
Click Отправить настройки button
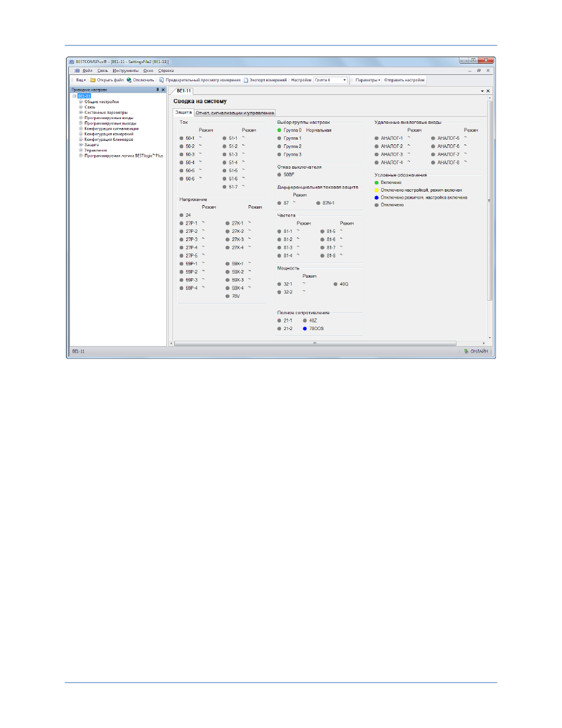click(404, 80)
